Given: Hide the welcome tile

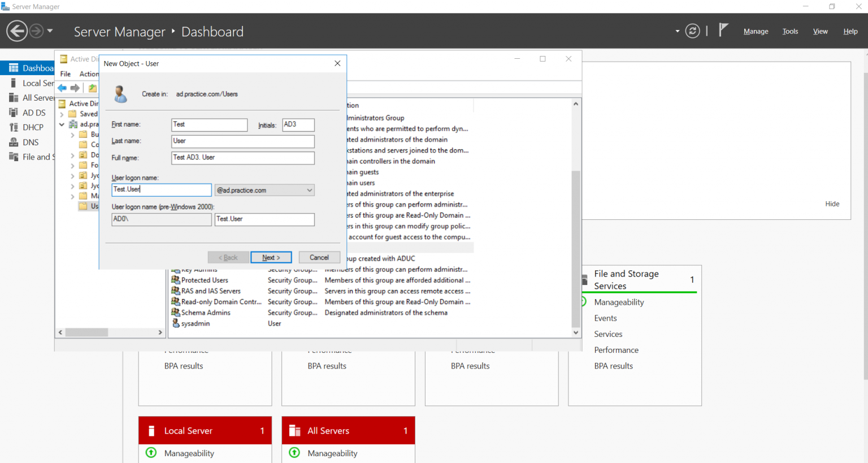Looking at the screenshot, I should [x=832, y=204].
